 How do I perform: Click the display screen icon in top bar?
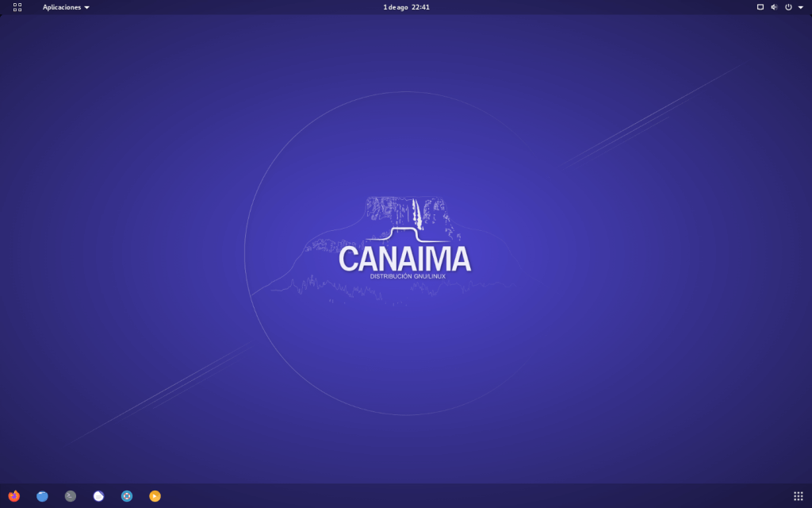tap(760, 7)
